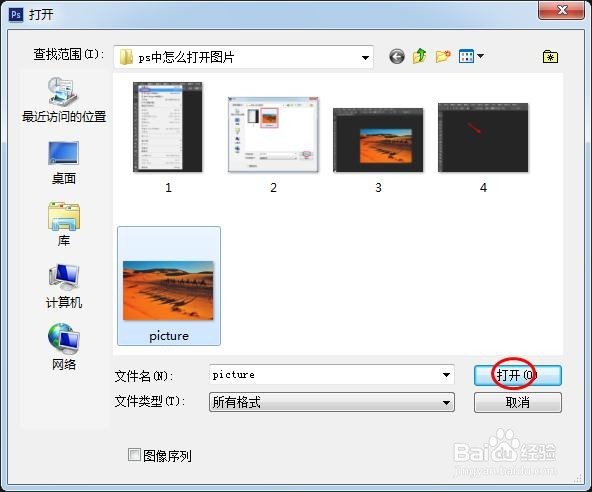Click the file name label 'picture' under thumbnail
The width and height of the screenshot is (592, 492).
coord(169,336)
